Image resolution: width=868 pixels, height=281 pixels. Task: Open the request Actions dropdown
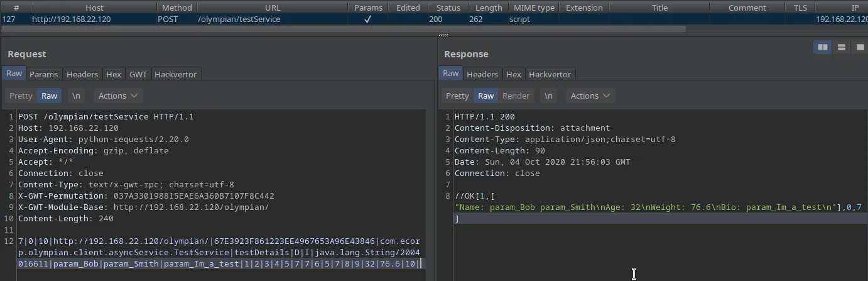point(118,96)
